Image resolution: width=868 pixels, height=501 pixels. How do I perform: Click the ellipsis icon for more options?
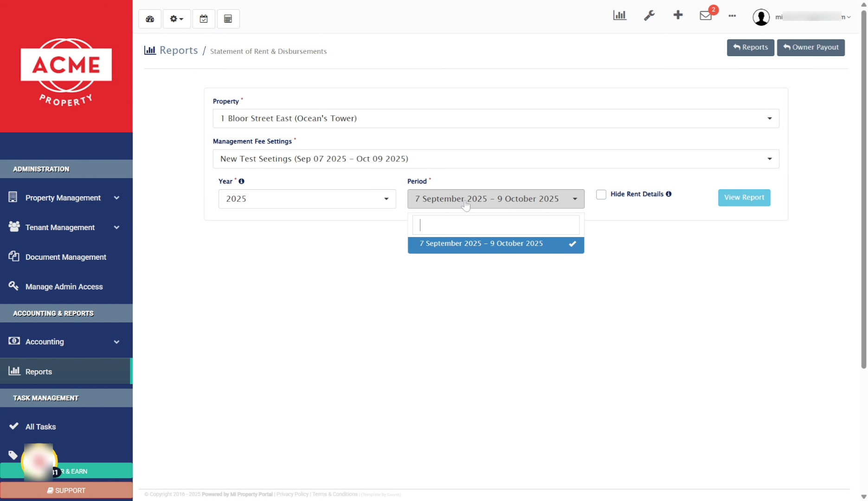click(732, 16)
